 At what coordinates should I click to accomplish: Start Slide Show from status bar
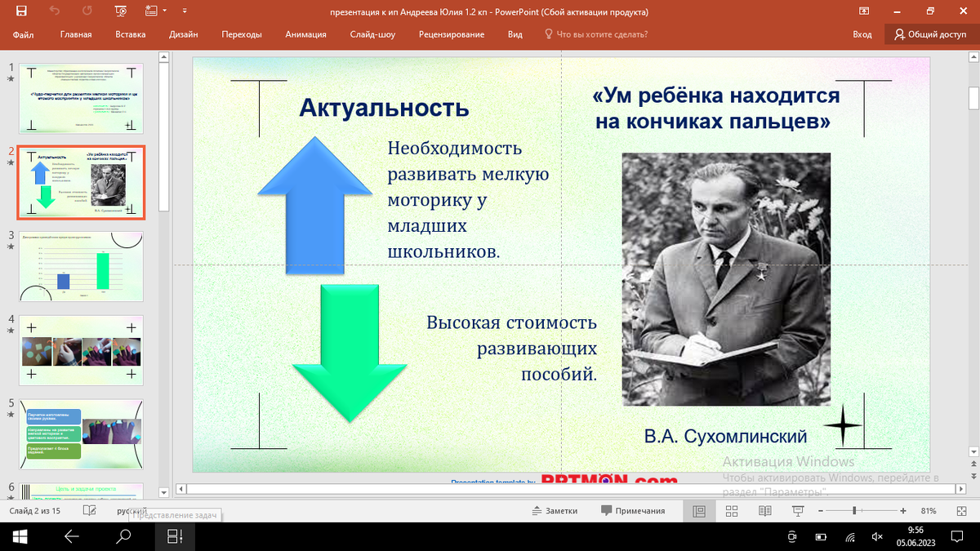click(x=797, y=511)
